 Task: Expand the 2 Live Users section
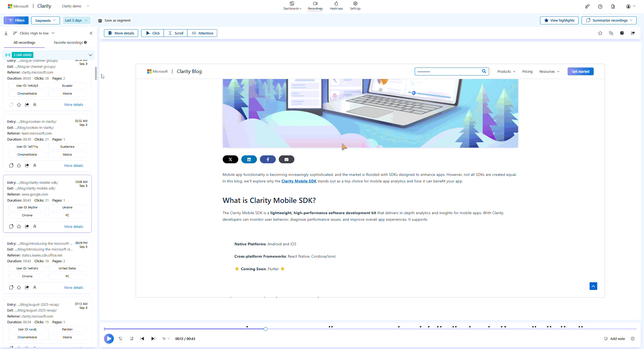[90, 55]
